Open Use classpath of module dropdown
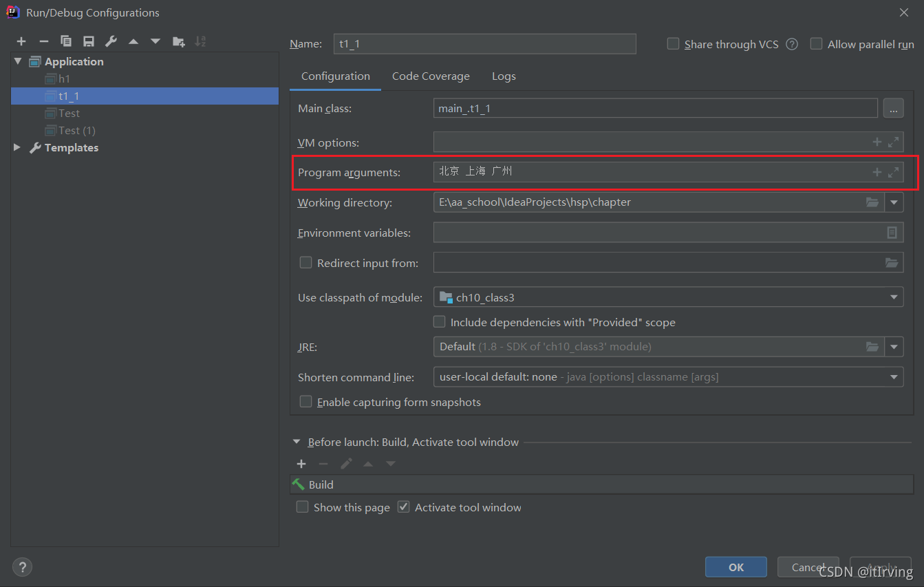 (894, 297)
